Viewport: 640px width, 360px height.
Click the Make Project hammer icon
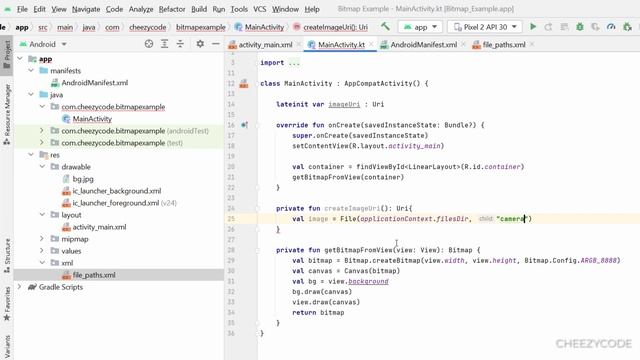(x=385, y=27)
